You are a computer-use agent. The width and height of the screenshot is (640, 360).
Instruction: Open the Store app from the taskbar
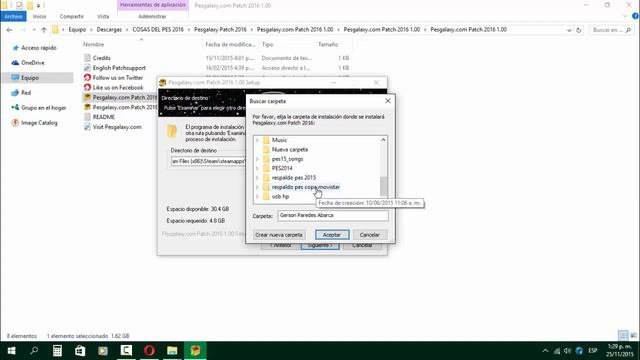pos(80,351)
